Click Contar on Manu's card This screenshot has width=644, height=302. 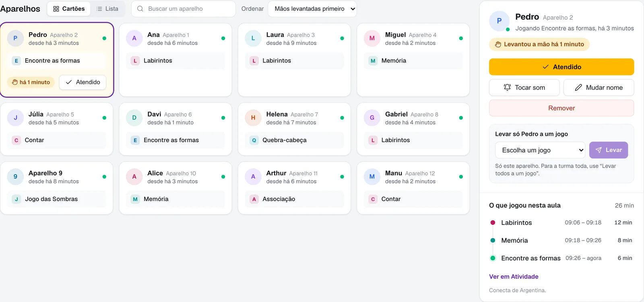(x=413, y=199)
